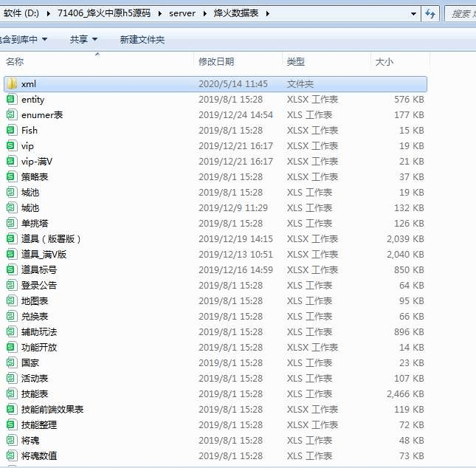Click the refresh button beside address bar

pyautogui.click(x=430, y=14)
